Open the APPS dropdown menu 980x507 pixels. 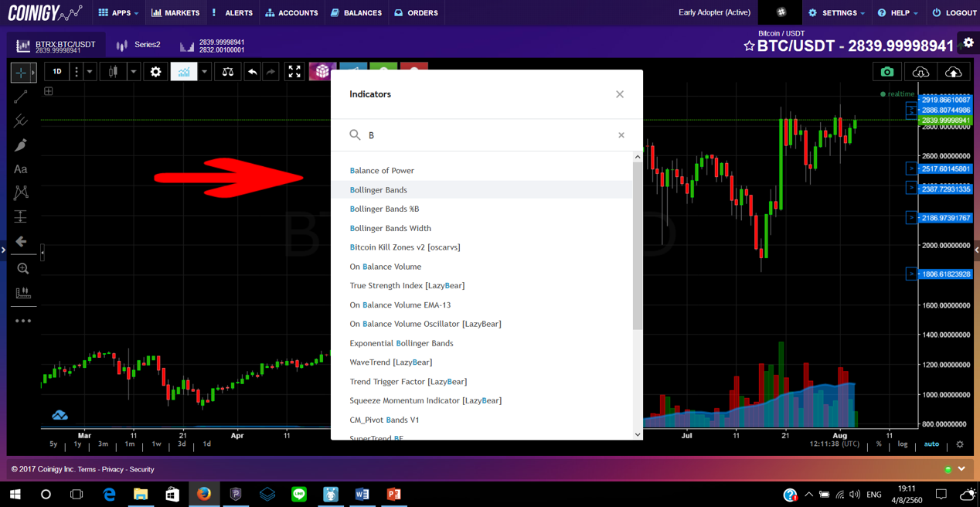pyautogui.click(x=119, y=12)
